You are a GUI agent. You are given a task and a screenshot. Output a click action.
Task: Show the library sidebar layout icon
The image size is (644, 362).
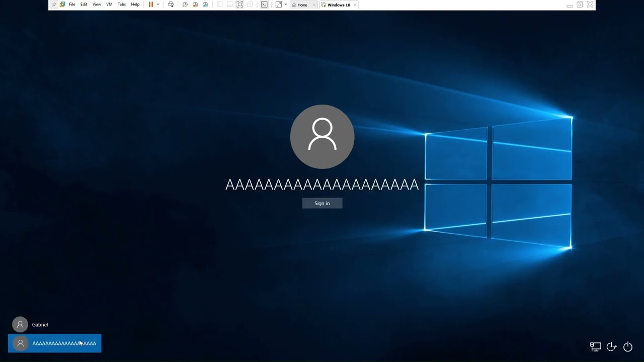[219, 5]
